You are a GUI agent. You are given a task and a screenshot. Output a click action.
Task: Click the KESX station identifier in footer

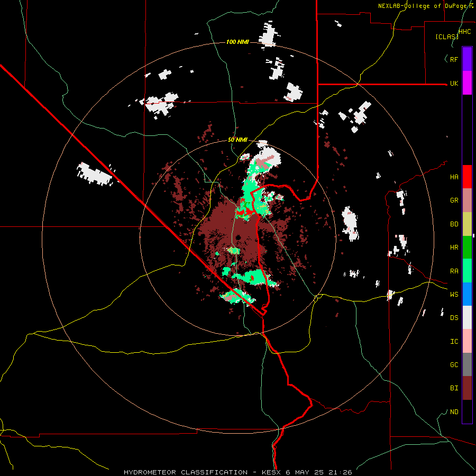(x=272, y=472)
